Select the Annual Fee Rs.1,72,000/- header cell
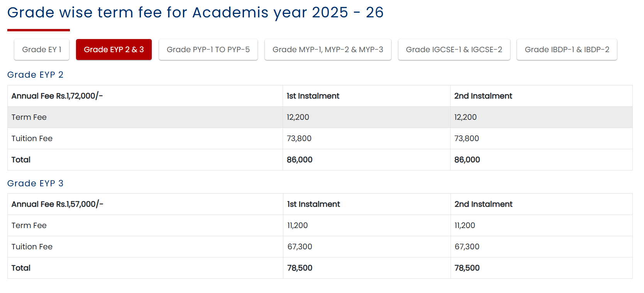644x293 pixels. 57,96
